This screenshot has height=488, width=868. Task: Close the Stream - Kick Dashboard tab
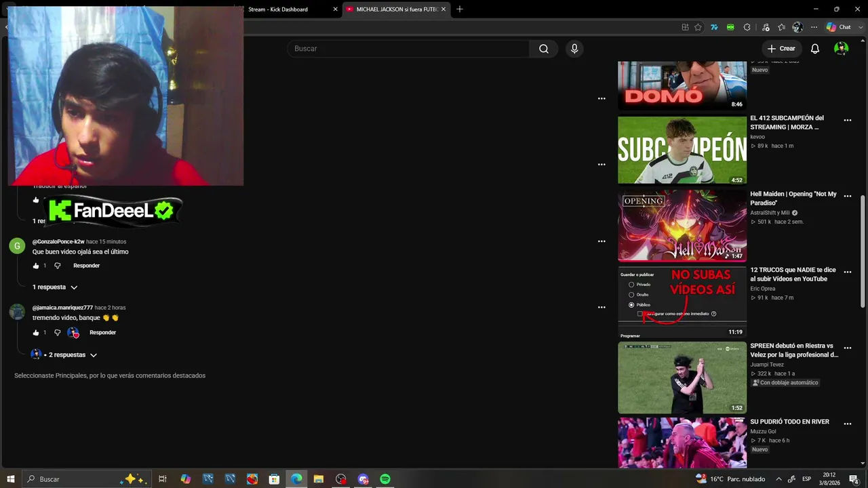335,9
